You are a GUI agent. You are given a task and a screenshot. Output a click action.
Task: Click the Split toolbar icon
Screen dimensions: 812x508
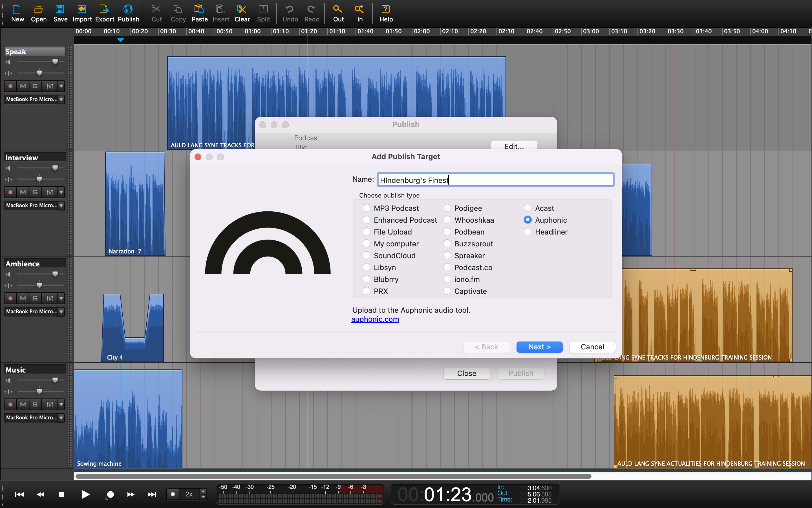point(263,14)
